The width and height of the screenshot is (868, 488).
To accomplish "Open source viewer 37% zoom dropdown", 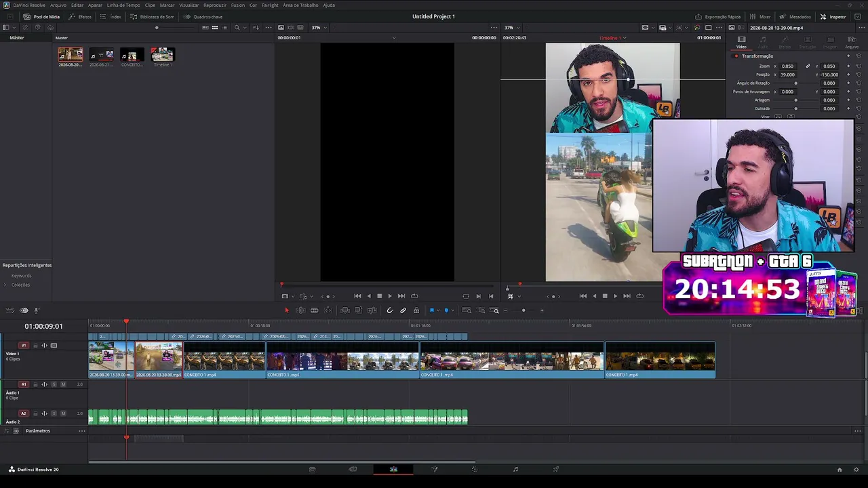I will coord(319,28).
